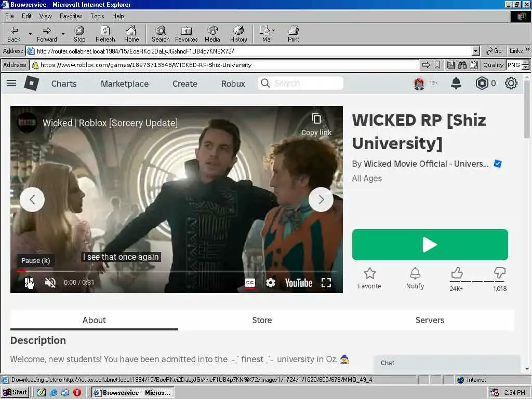
Task: Open the Favorites menu in menu bar
Action: (x=71, y=16)
